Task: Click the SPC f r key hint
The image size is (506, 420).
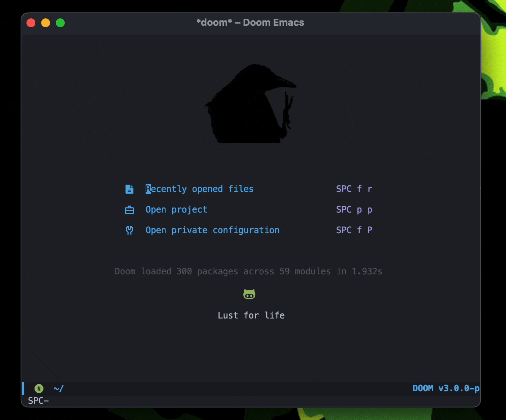Action: (354, 189)
